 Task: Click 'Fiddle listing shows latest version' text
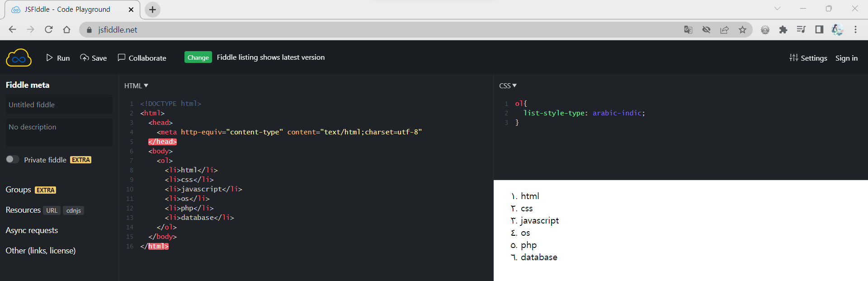coord(271,57)
